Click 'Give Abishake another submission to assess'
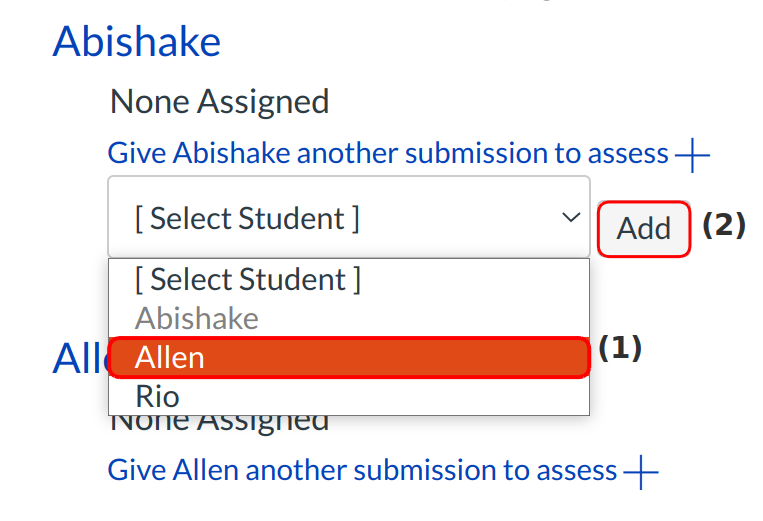763x521 pixels. (x=388, y=154)
